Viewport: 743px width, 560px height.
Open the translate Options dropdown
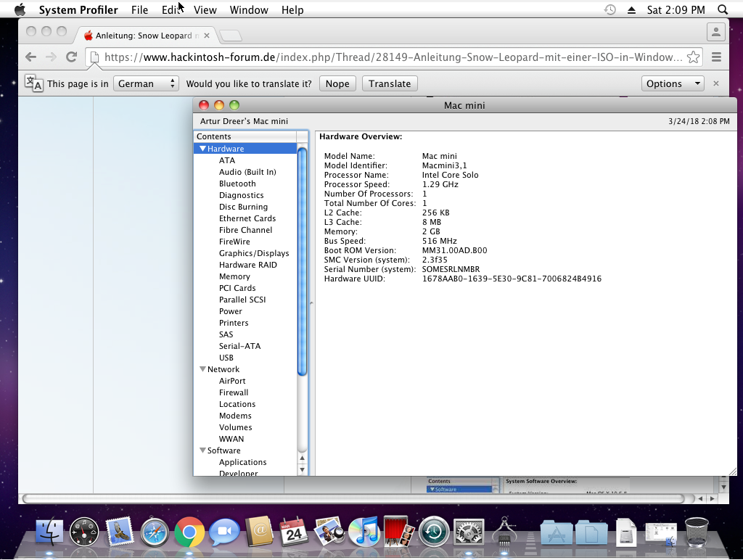(x=673, y=83)
